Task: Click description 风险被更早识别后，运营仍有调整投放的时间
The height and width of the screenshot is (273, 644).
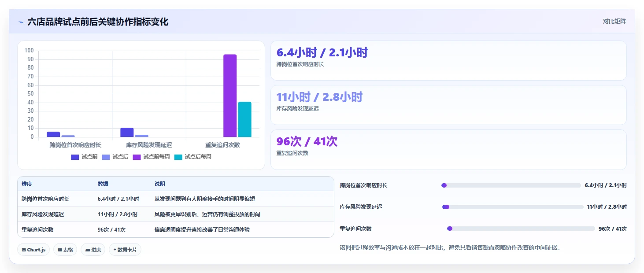Action: pyautogui.click(x=207, y=214)
